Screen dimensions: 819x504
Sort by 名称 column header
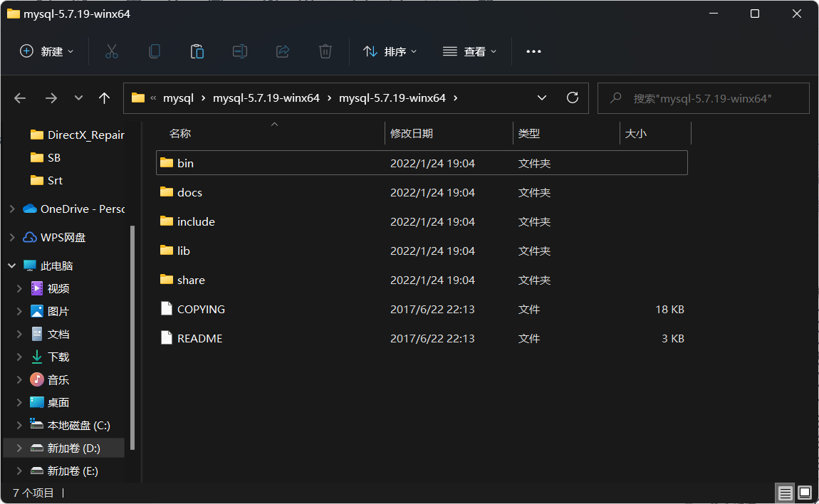179,133
